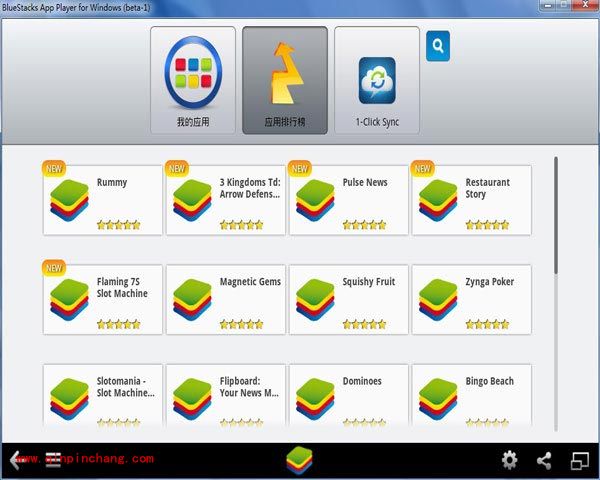This screenshot has height=480, width=600.
Task: Click the NEW badge on Flaming 7S card
Action: (x=54, y=268)
